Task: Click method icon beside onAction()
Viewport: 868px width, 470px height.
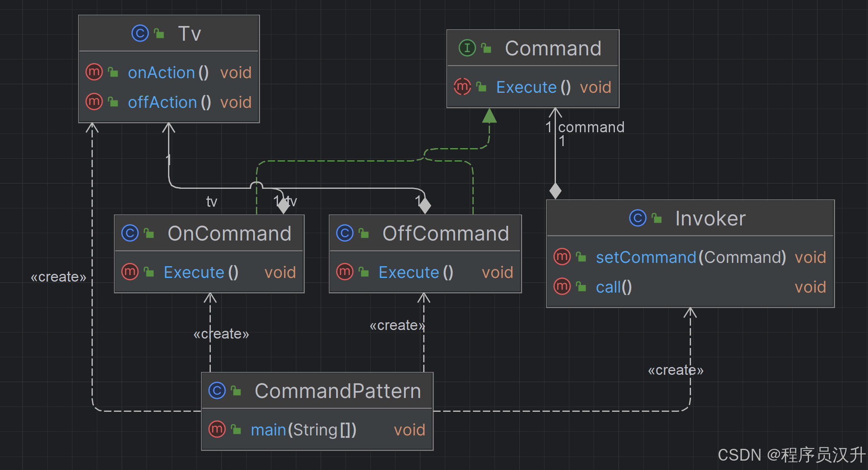Action: pyautogui.click(x=94, y=72)
